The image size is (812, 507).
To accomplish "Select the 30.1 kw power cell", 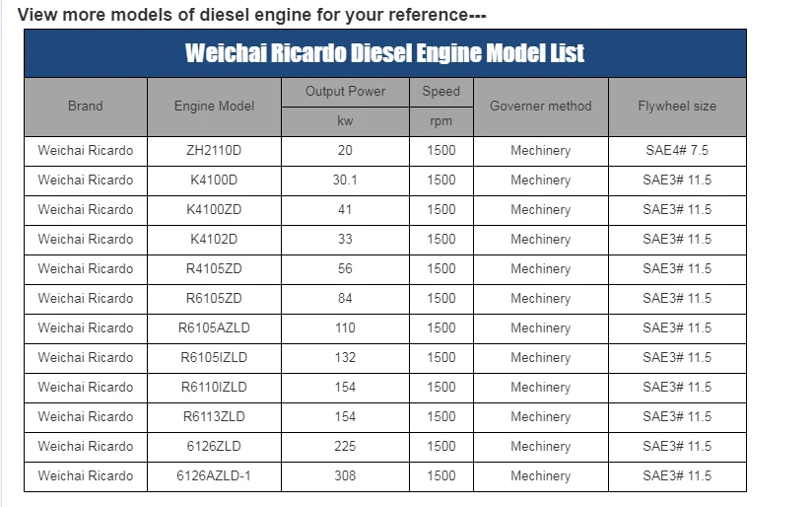I will click(346, 181).
